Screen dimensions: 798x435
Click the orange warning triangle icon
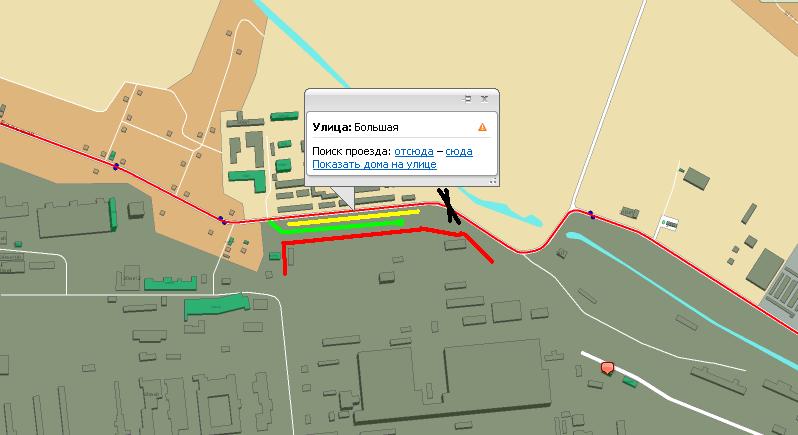(x=482, y=127)
